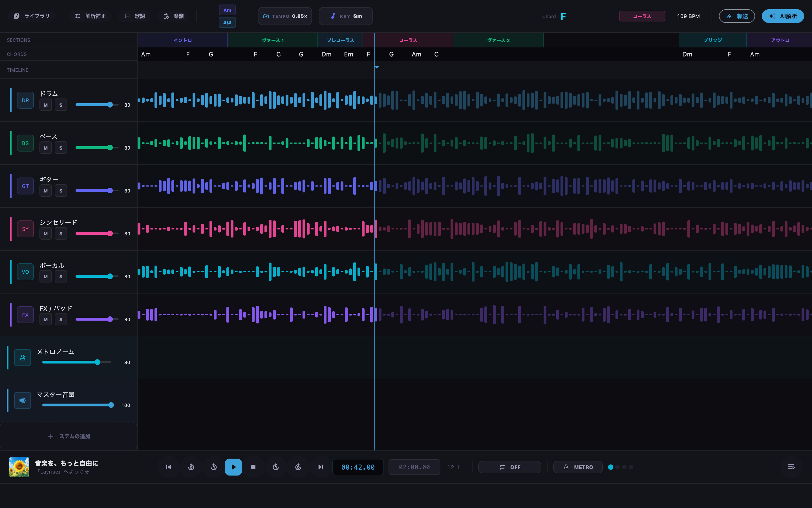The image size is (812, 508).
Task: Rewind by the larger step icon
Action: tap(191, 467)
